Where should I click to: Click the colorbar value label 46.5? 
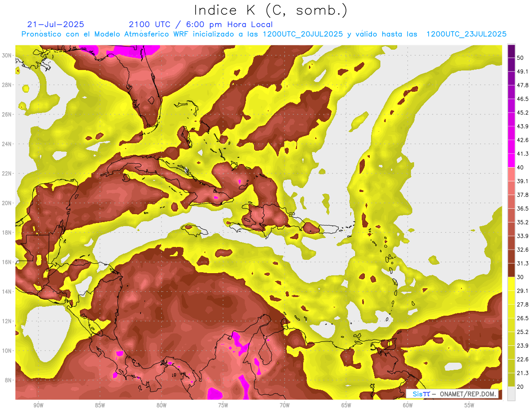tap(523, 99)
